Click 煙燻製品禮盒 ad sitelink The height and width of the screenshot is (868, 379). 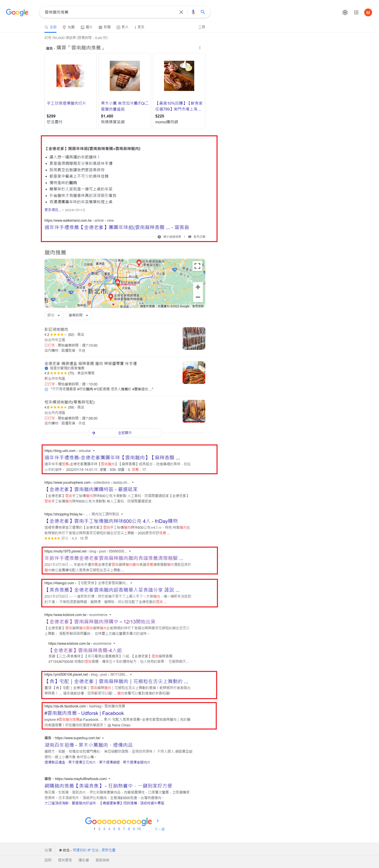point(55,762)
